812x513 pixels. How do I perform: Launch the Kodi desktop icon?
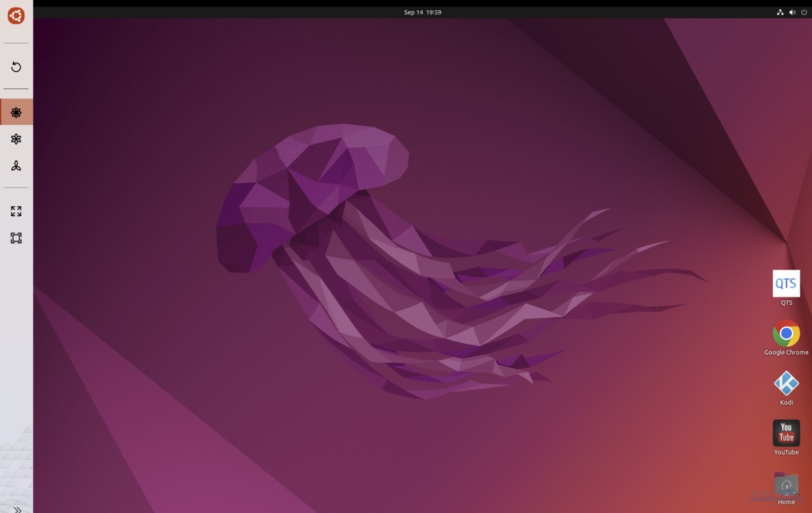click(786, 384)
